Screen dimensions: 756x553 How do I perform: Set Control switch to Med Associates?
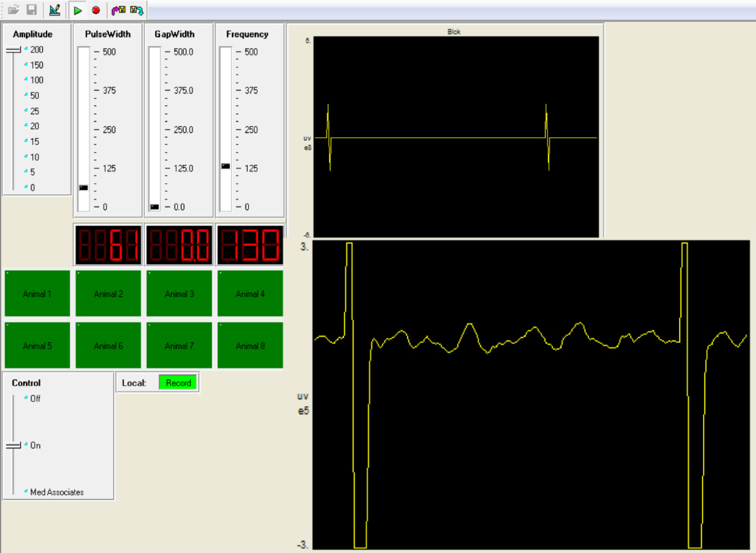tap(56, 492)
